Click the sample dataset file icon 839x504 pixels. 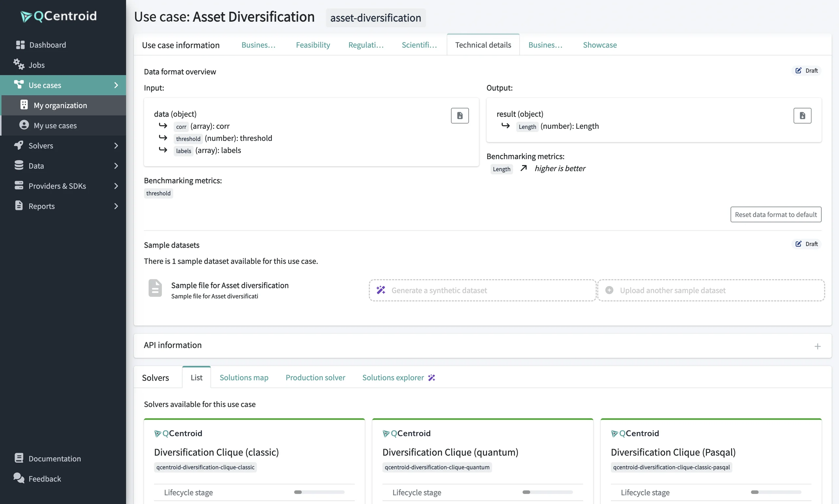point(155,288)
